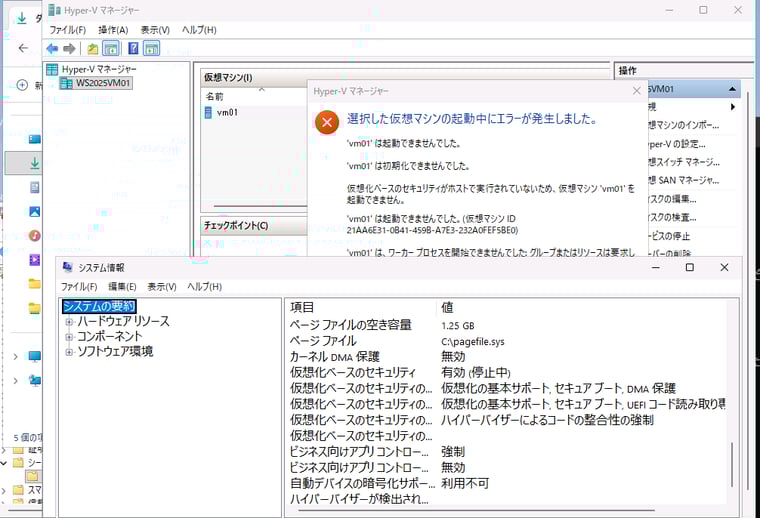Screen dimensions: 760x518
Task: Open 仮想スイッチ マネージ... action
Action: coord(684,162)
